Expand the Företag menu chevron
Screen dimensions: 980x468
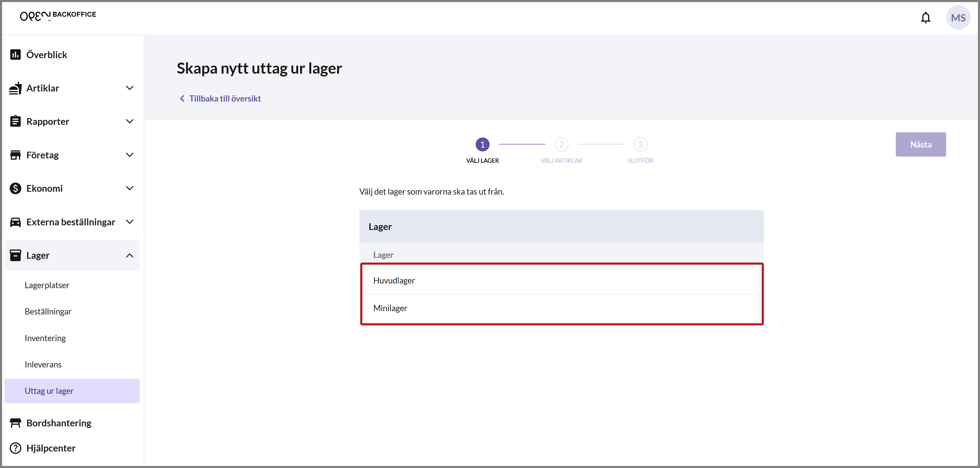(129, 155)
